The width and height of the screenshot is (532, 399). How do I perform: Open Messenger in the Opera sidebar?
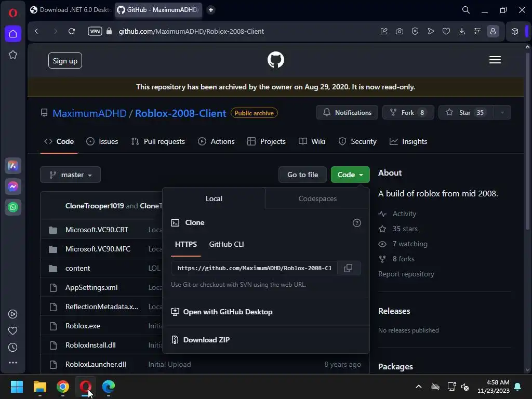click(13, 187)
